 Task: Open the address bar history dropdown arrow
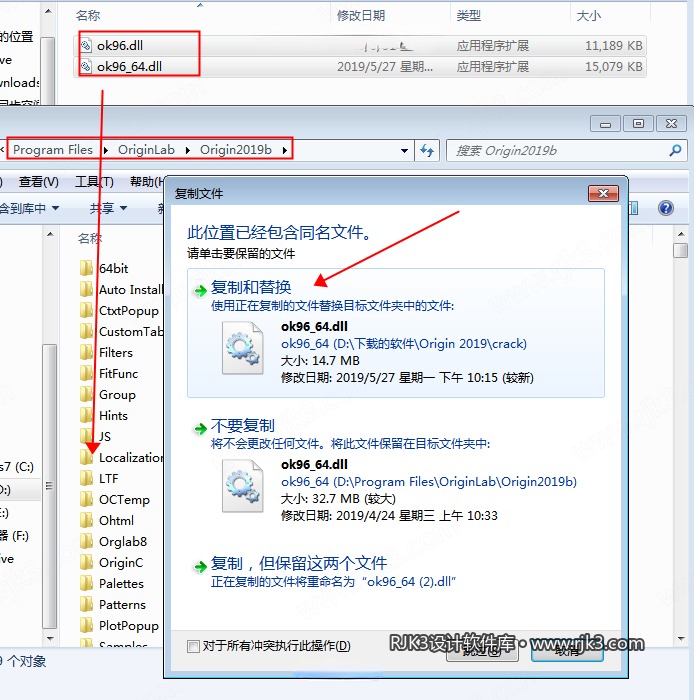tap(404, 150)
